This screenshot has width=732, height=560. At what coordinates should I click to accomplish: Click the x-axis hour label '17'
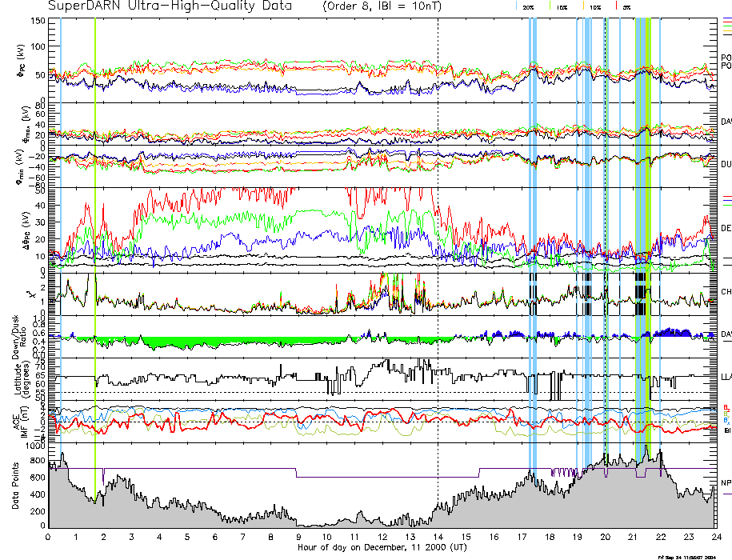(x=522, y=537)
